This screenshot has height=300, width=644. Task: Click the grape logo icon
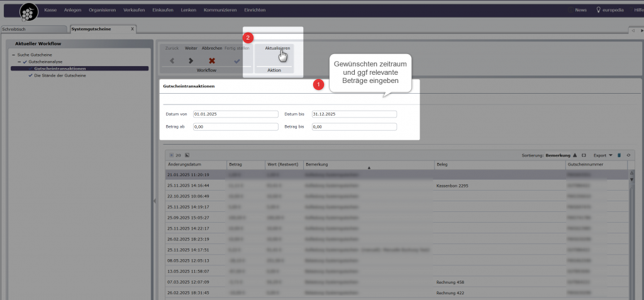click(28, 11)
